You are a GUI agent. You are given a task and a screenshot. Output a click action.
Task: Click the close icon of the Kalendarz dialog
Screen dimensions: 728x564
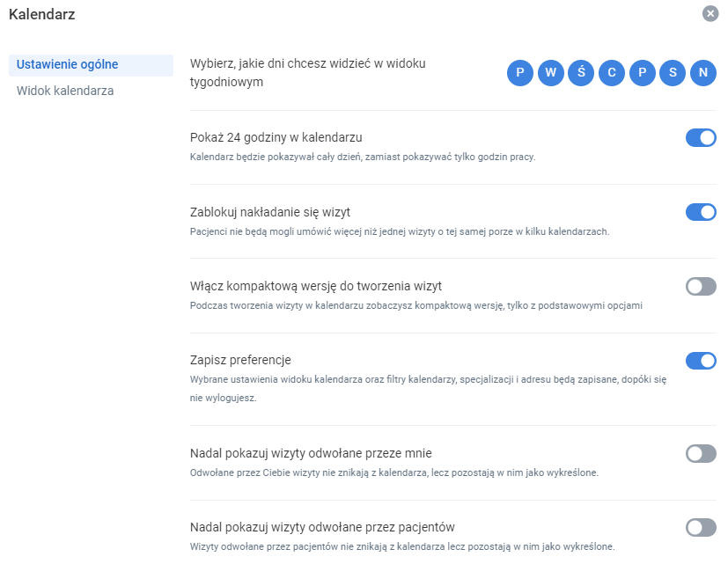(710, 13)
